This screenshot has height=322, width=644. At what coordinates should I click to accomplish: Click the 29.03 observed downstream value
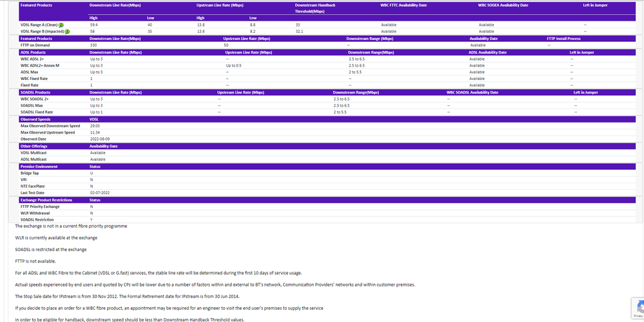pyautogui.click(x=95, y=126)
